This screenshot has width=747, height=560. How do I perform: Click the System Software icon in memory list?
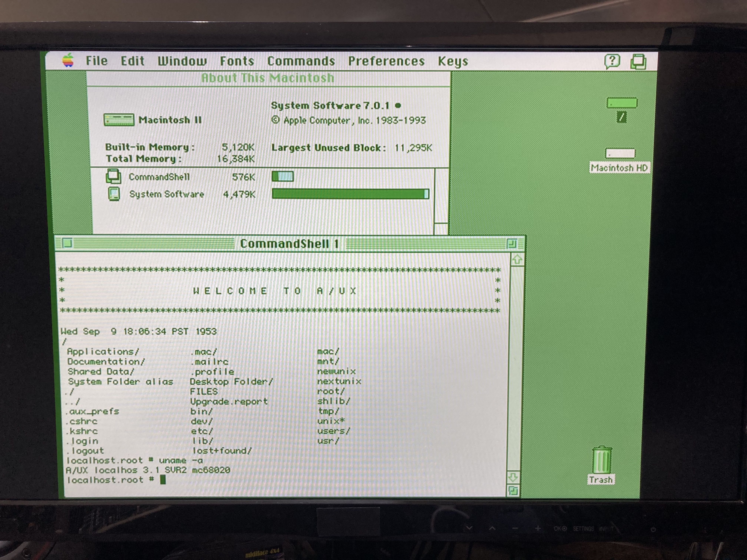[x=114, y=194]
